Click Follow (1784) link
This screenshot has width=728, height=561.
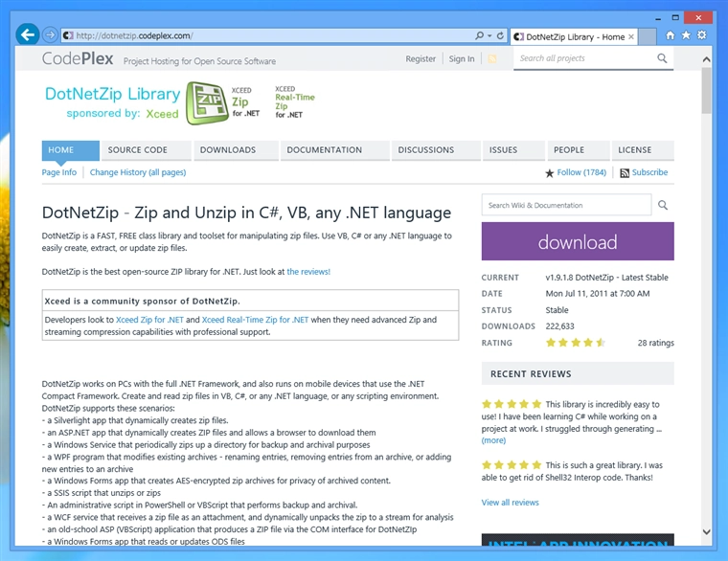point(581,172)
